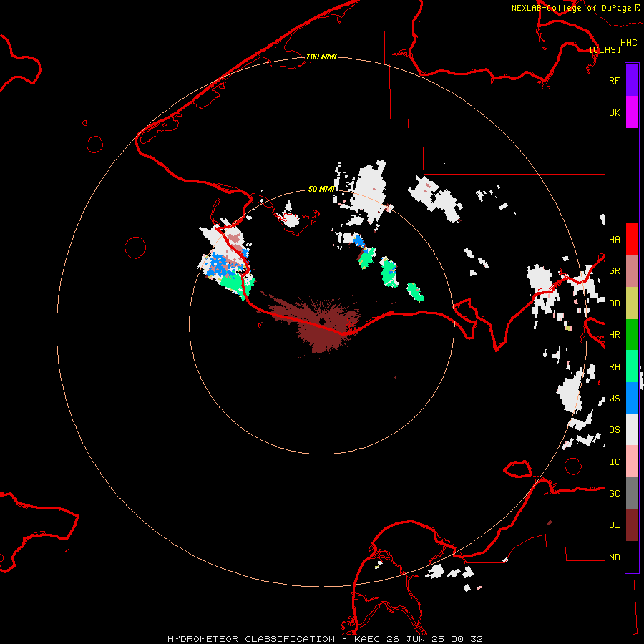Click the "HHC" product code text
644x644 pixels.
click(628, 43)
